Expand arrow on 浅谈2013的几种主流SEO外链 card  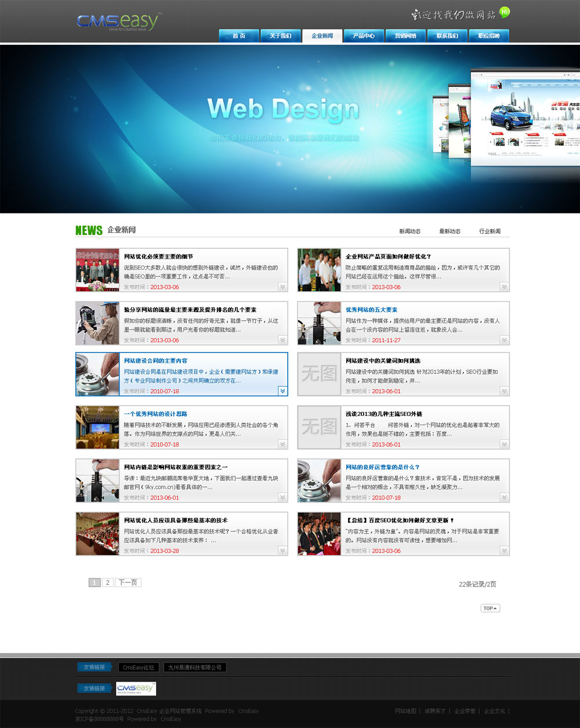[x=504, y=444]
